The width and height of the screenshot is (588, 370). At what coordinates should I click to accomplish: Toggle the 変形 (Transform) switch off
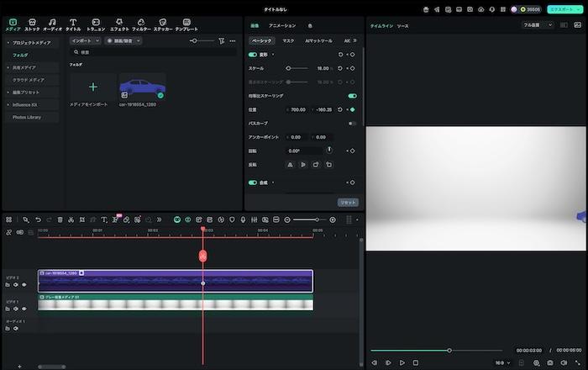tap(253, 54)
